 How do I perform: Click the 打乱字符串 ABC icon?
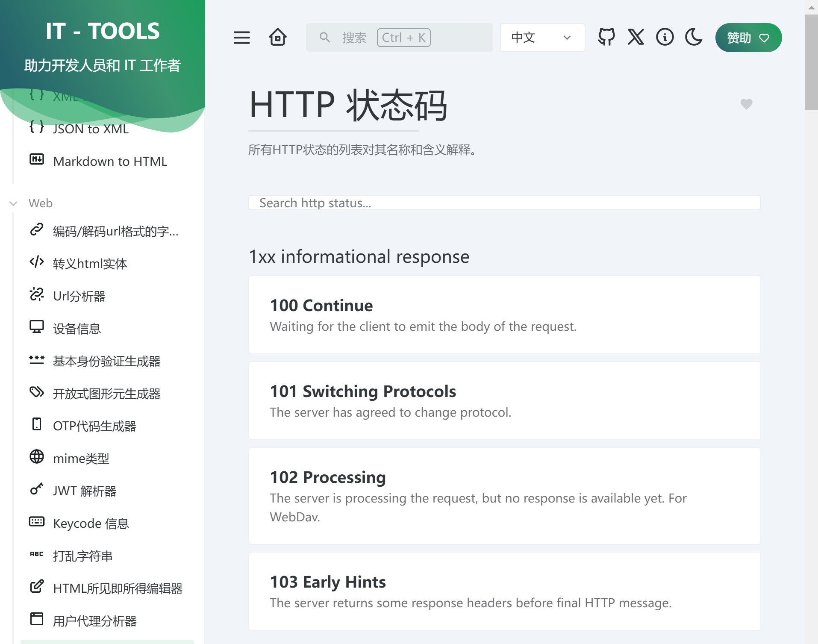[x=37, y=554]
